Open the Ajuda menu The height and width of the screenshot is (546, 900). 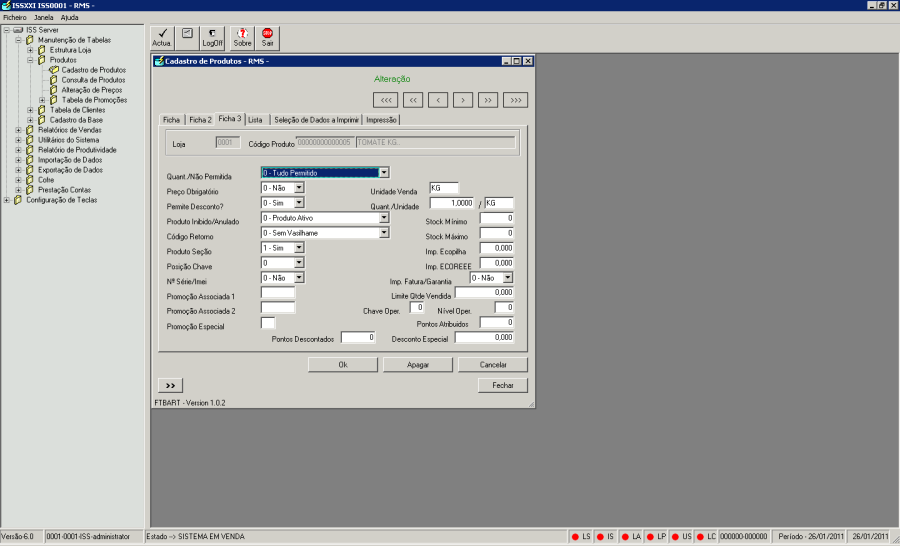69,18
